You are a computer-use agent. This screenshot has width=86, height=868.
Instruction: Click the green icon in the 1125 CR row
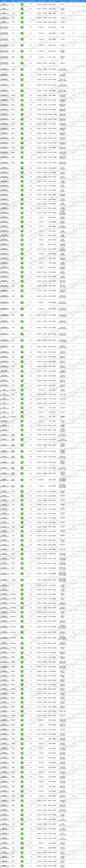(x=22, y=22)
